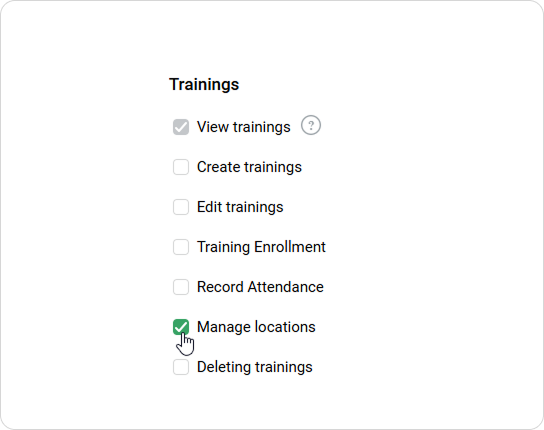Check the Training Enrollment box

(x=181, y=247)
